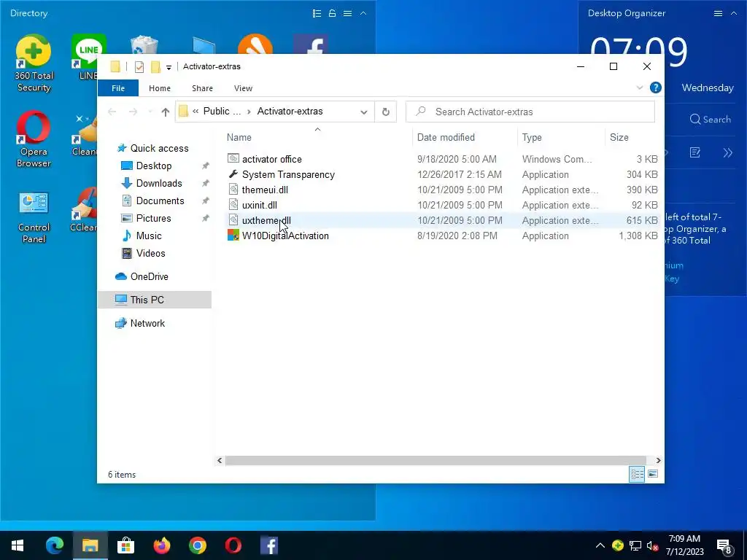Open File Explorer taskbar icon
The width and height of the screenshot is (747, 560).
(90, 545)
